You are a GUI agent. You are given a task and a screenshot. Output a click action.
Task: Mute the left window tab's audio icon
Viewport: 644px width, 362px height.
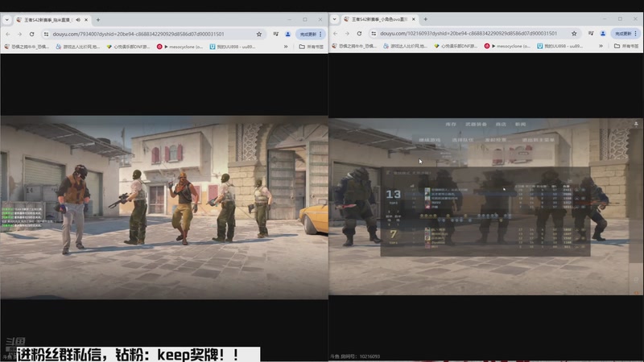[x=78, y=19]
